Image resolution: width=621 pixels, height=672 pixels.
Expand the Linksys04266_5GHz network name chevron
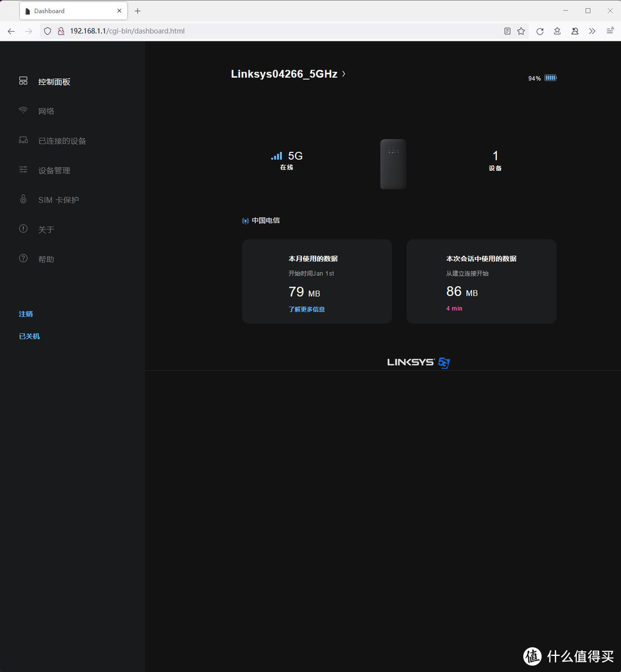click(x=344, y=74)
